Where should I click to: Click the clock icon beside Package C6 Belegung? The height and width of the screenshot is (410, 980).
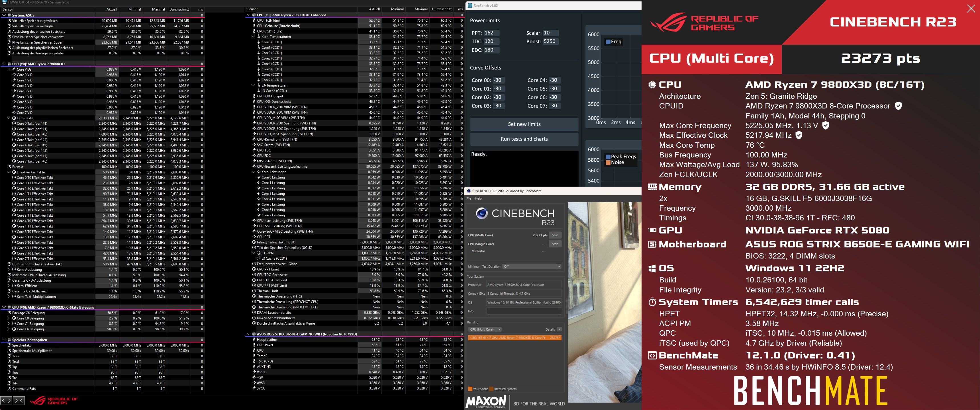point(9,313)
